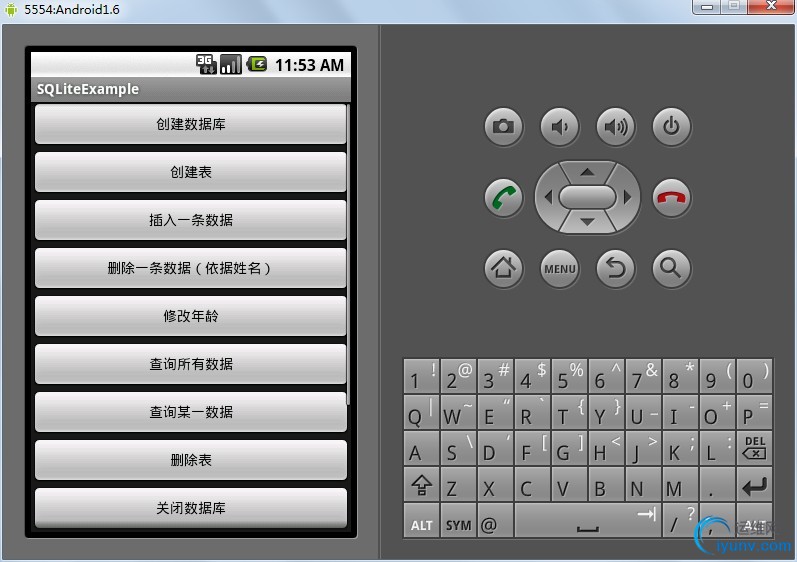Image resolution: width=797 pixels, height=562 pixels.
Task: Click the 0 ) number key
Action: tap(754, 376)
